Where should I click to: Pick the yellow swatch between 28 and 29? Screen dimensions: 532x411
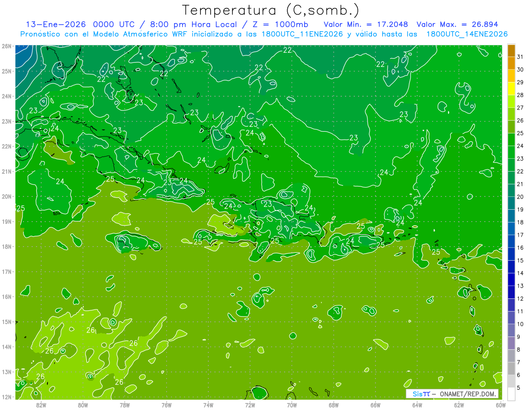511,89
